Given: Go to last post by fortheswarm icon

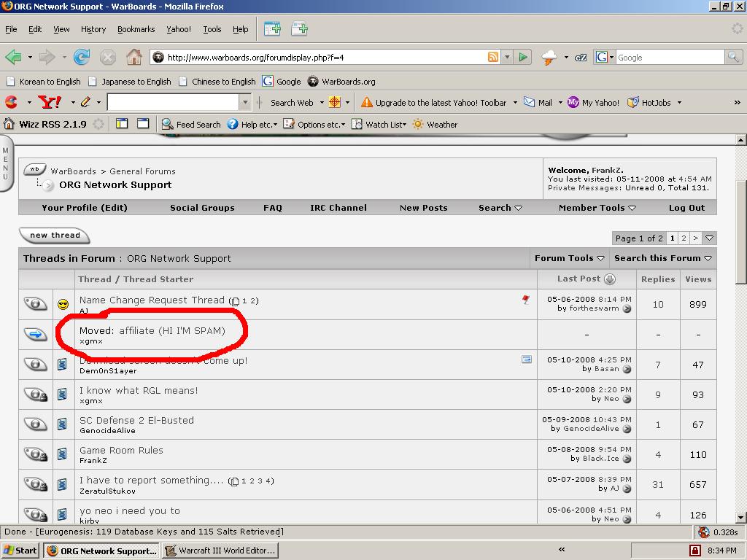Looking at the screenshot, I should (x=627, y=308).
